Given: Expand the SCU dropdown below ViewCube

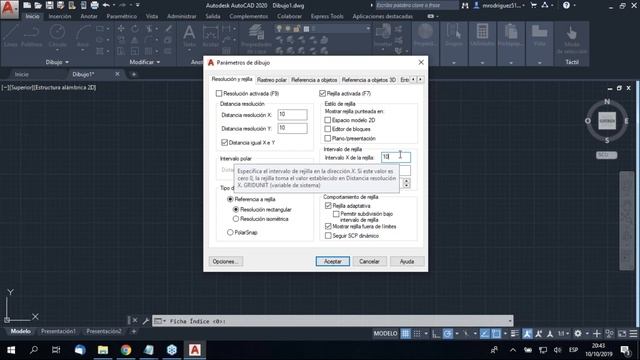Looking at the screenshot, I should click(x=607, y=155).
